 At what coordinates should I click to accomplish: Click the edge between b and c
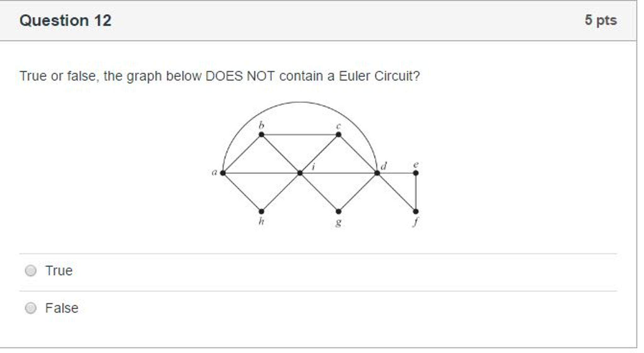pos(300,135)
